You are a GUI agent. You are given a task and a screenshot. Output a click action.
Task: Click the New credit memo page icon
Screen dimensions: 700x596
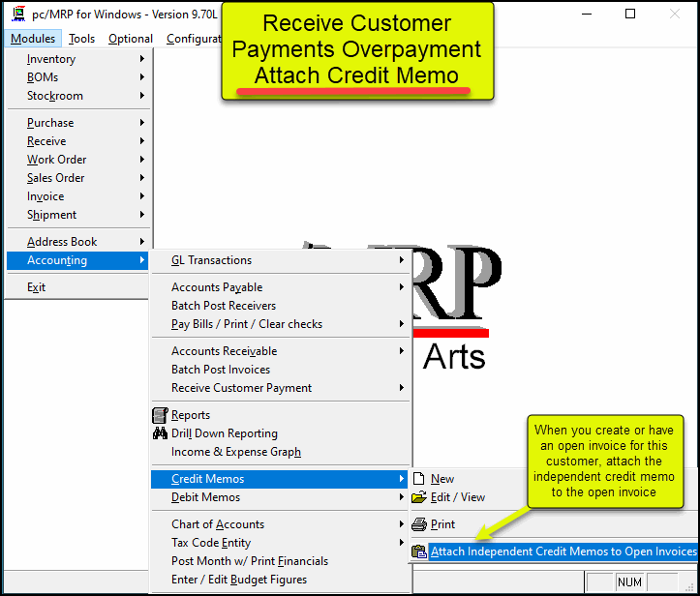418,479
